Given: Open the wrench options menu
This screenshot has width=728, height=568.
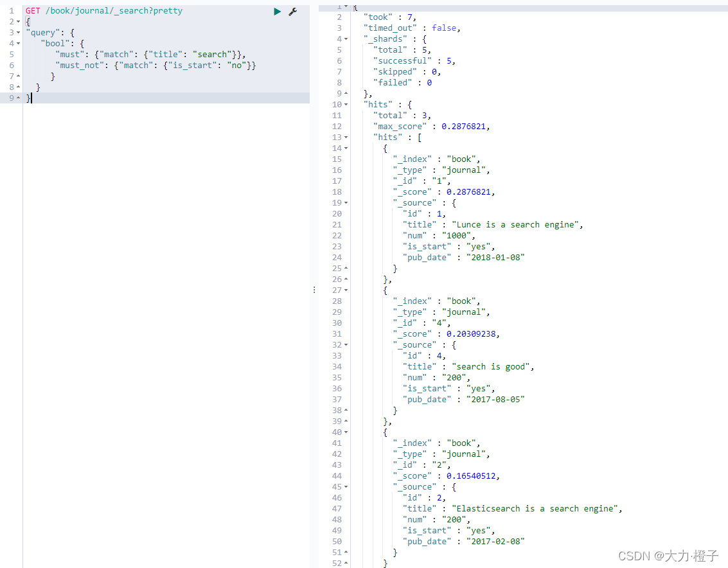Looking at the screenshot, I should (292, 12).
